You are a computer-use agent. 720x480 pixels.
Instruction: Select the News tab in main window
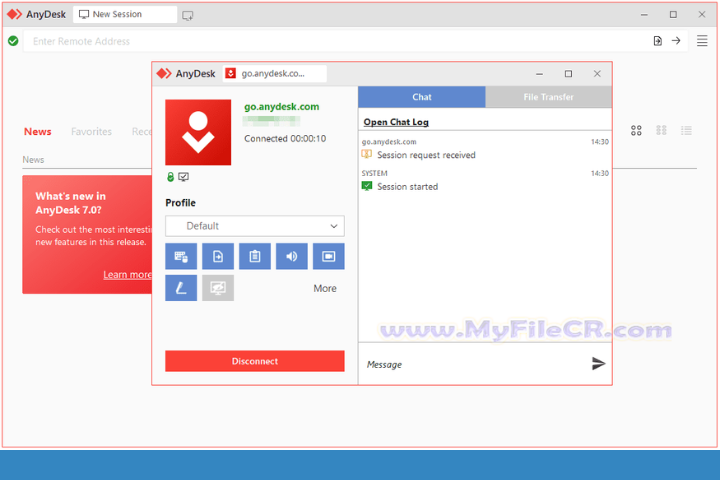38,132
